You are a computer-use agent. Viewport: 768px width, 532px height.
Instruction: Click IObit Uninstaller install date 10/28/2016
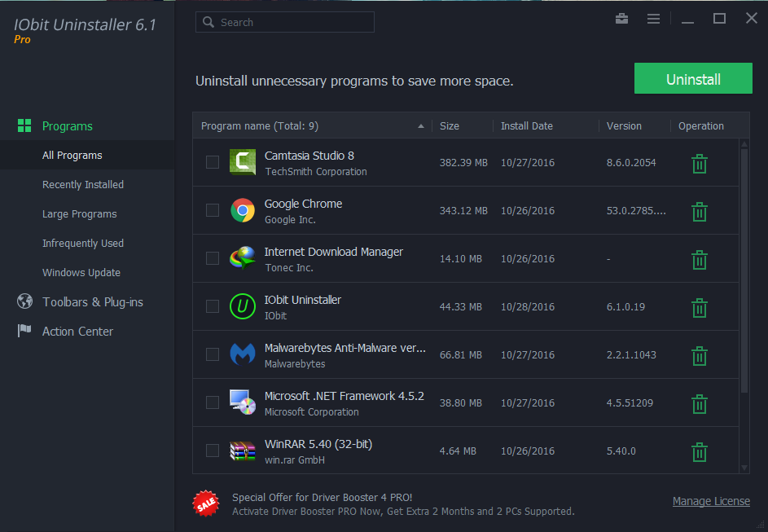pyautogui.click(x=528, y=306)
